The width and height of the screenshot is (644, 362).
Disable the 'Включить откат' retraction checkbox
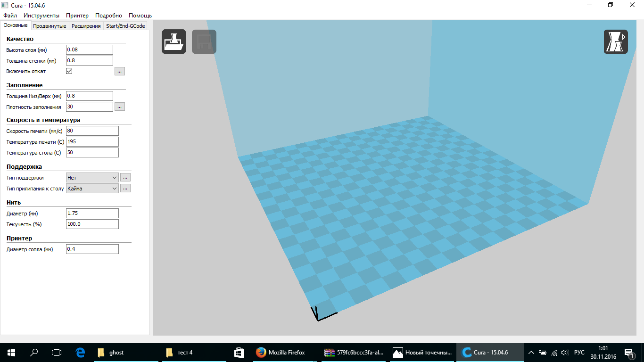69,71
